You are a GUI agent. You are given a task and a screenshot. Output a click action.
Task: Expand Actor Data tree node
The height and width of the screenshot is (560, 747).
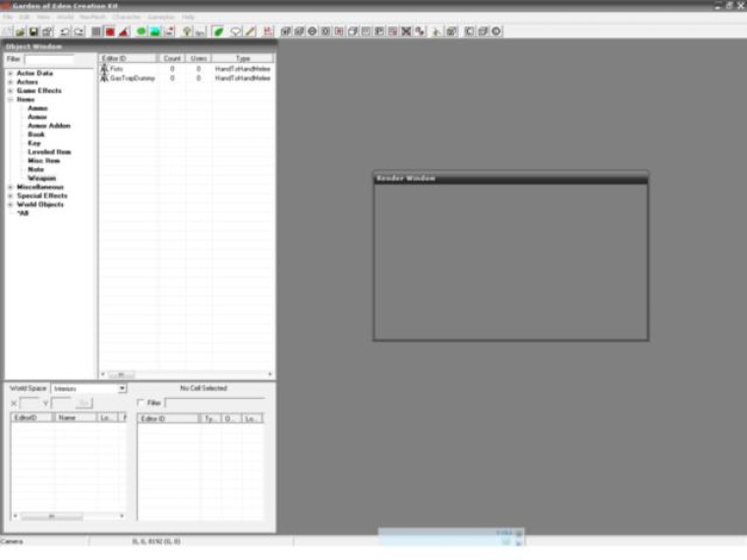[11, 74]
